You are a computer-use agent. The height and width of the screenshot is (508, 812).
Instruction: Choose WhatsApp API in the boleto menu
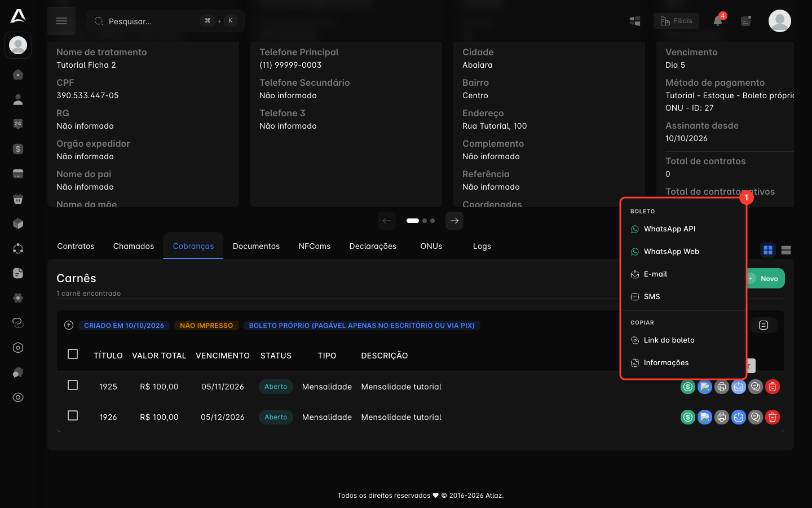click(x=683, y=229)
